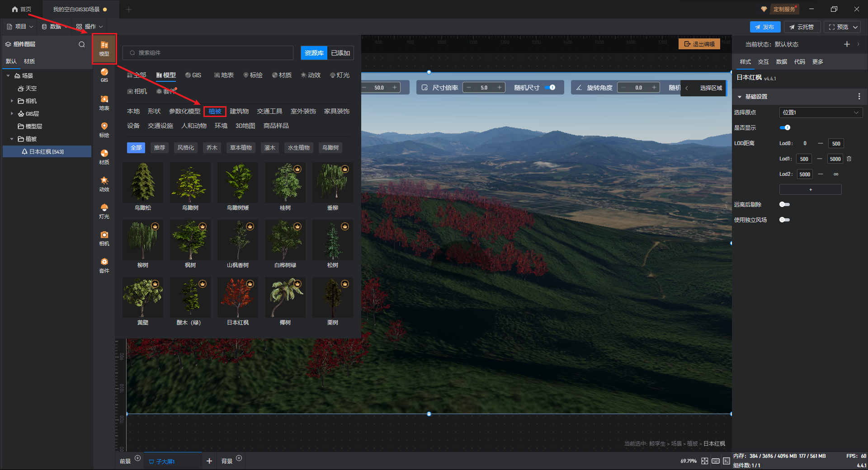Select the 椰树 palm thumbnail
The height and width of the screenshot is (470, 868).
285,297
